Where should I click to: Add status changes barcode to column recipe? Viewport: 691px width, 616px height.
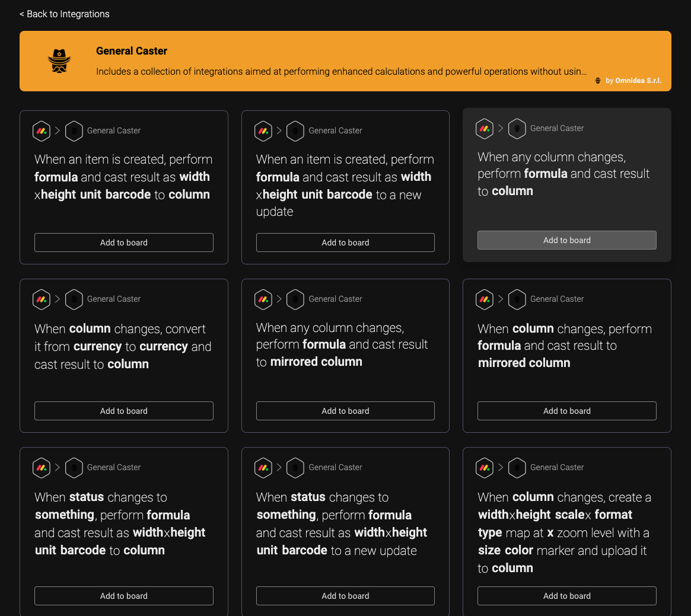(124, 596)
